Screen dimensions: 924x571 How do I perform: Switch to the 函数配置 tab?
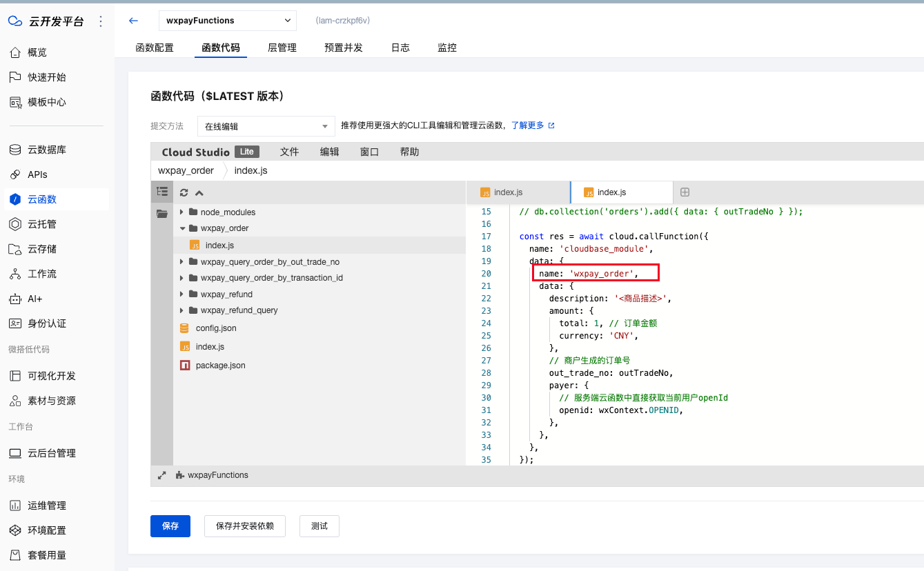[155, 48]
